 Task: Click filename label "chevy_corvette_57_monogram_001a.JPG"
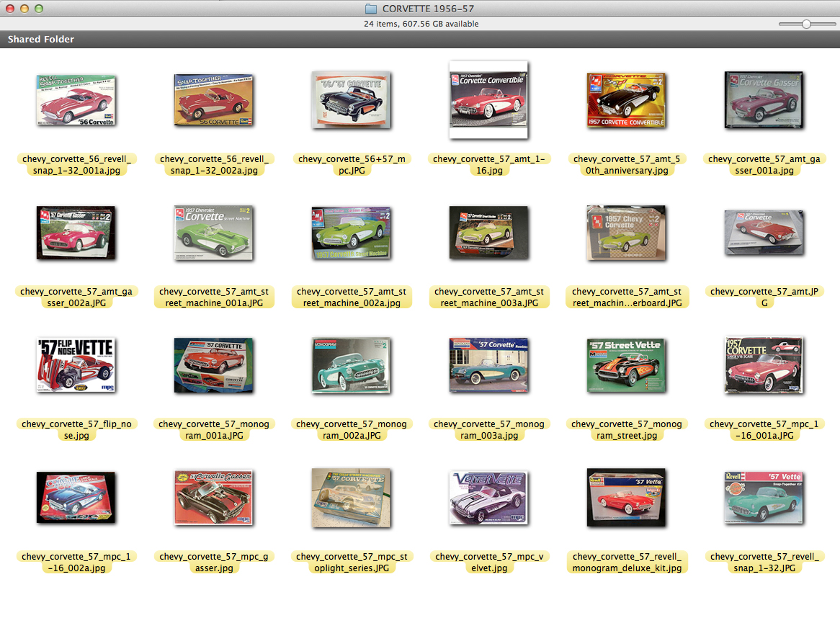(x=214, y=429)
